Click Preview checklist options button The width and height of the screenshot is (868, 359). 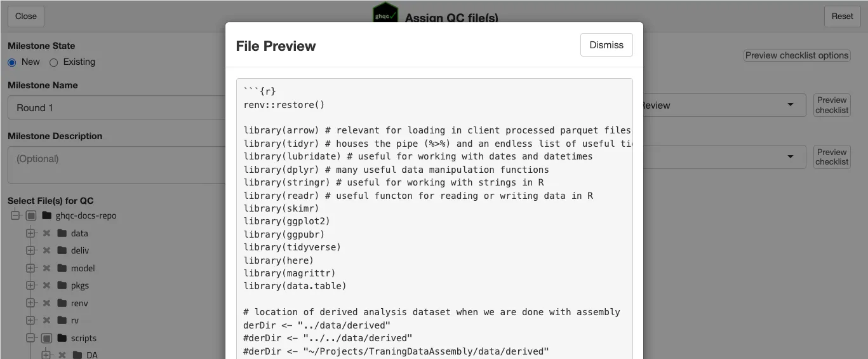click(x=796, y=55)
